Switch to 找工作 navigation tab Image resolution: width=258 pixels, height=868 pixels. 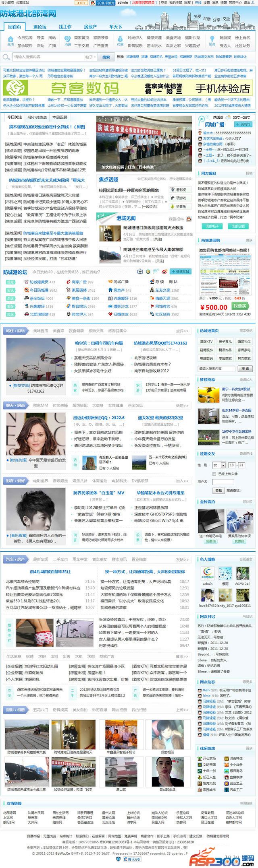click(65, 27)
